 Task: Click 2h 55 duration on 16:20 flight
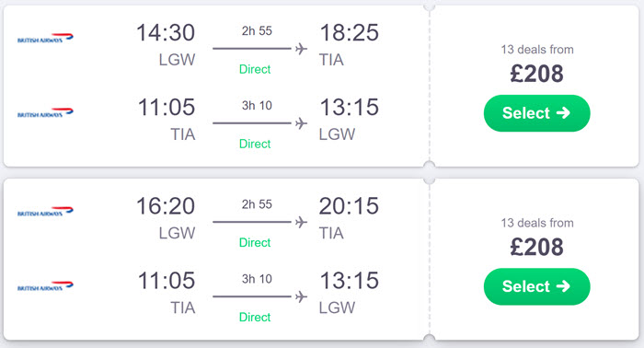257,204
